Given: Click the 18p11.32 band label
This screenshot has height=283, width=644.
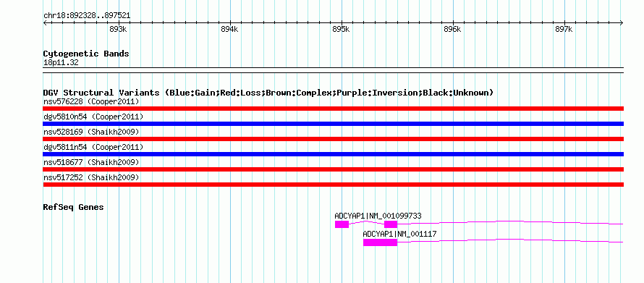Looking at the screenshot, I should point(61,63).
